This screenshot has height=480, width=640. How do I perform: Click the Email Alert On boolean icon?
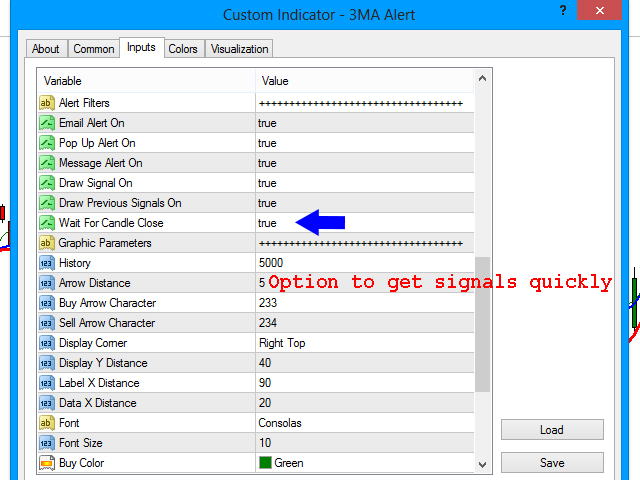pyautogui.click(x=47, y=123)
